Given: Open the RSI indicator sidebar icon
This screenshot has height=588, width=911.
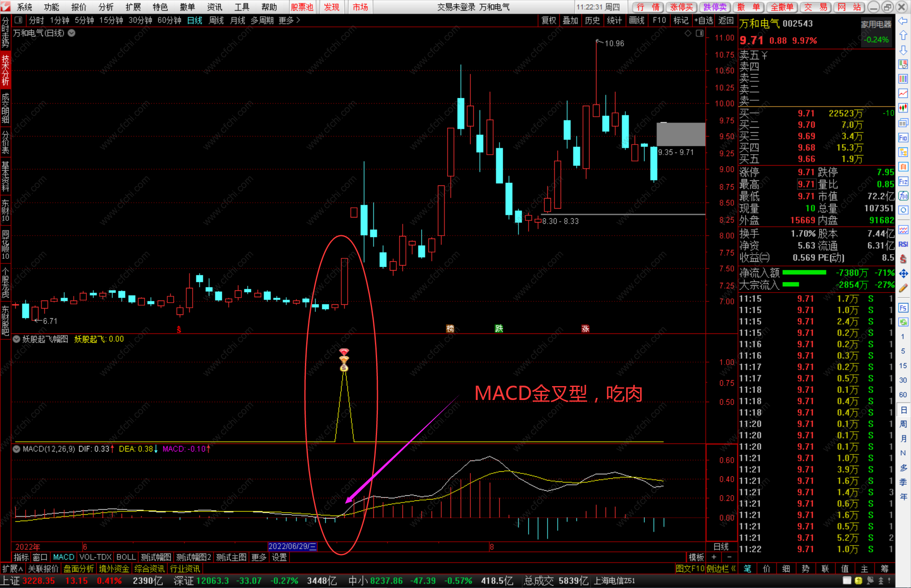Looking at the screenshot, I should click(x=903, y=244).
